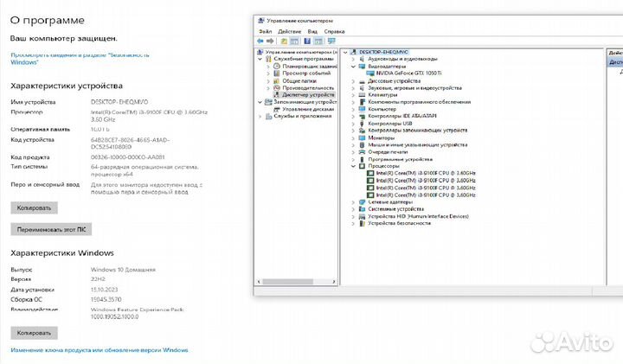623x364 pixels.
Task: Expand the Дисковые устройства category
Action: [353, 81]
